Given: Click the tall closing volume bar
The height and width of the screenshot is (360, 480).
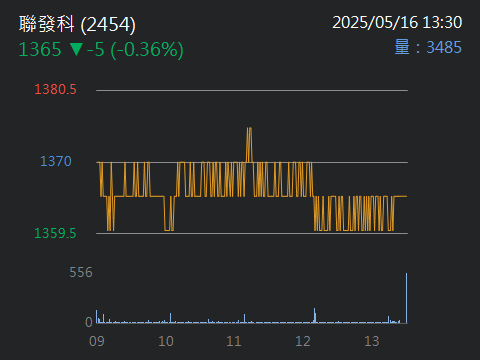Looking at the screenshot, I should click(406, 298).
